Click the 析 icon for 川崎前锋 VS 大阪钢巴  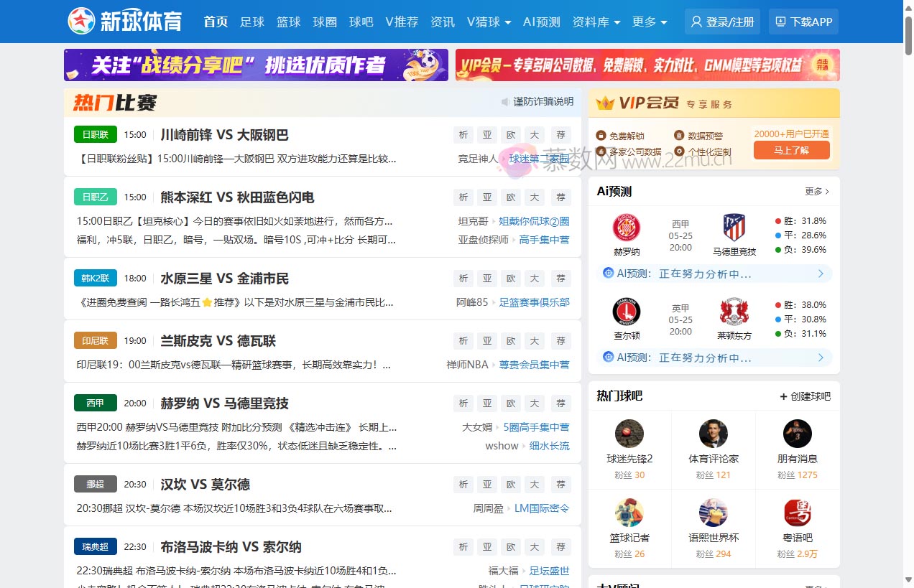[463, 135]
